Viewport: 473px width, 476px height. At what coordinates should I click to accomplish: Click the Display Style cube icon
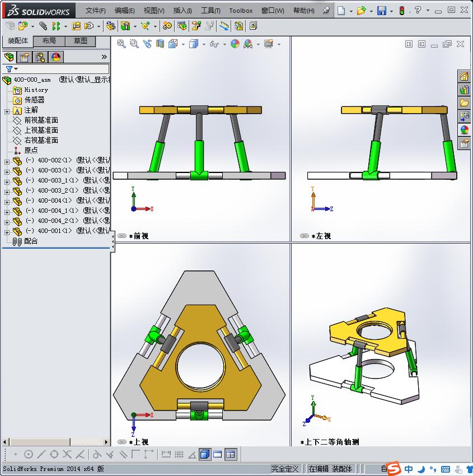coord(194,44)
